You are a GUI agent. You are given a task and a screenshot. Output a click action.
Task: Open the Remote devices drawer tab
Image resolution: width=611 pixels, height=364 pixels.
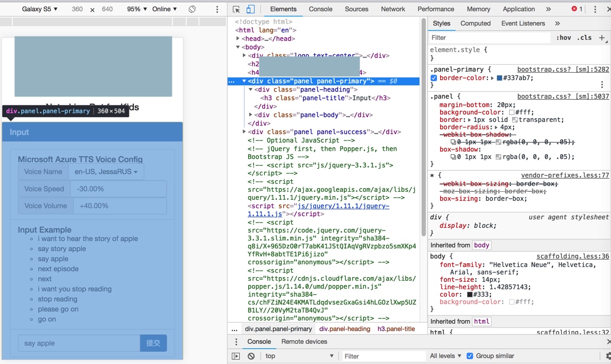point(304,341)
